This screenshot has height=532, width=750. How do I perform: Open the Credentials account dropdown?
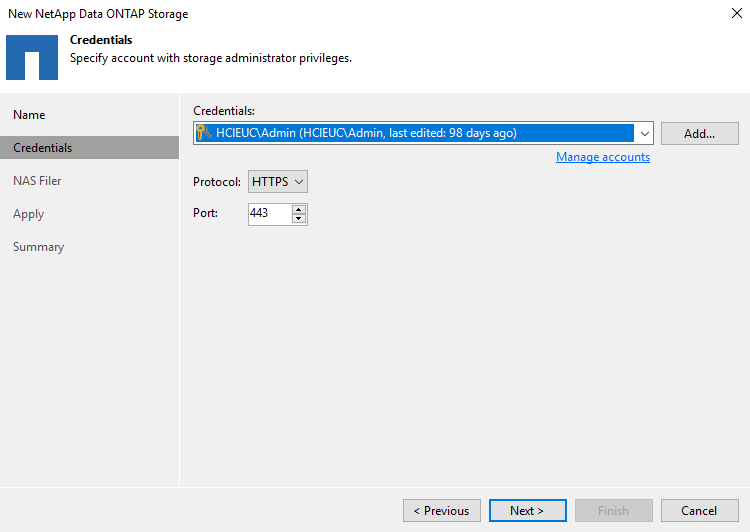[644, 133]
